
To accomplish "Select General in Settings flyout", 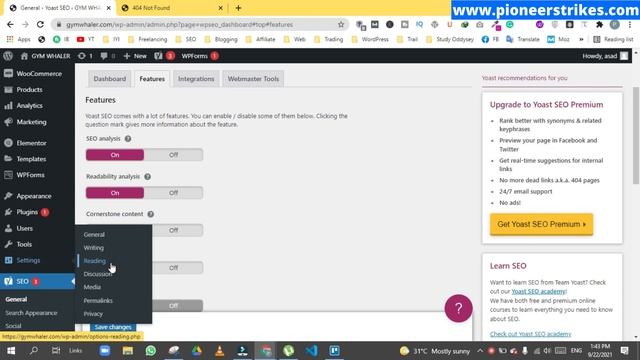I will (x=94, y=234).
